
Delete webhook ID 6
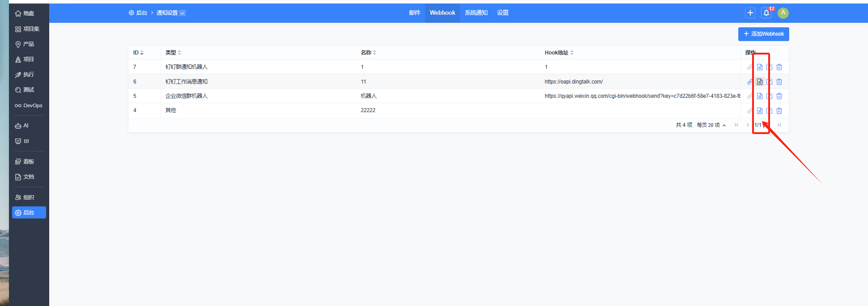[x=779, y=82]
